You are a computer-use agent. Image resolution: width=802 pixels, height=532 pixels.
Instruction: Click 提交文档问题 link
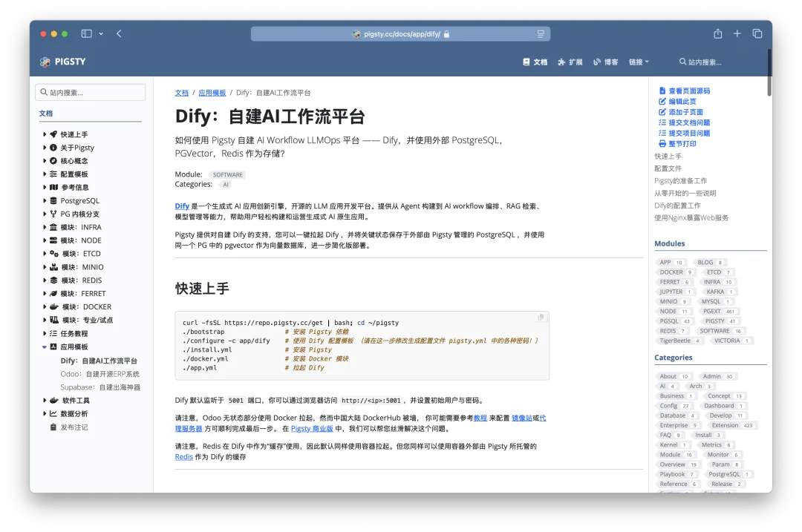tap(685, 122)
